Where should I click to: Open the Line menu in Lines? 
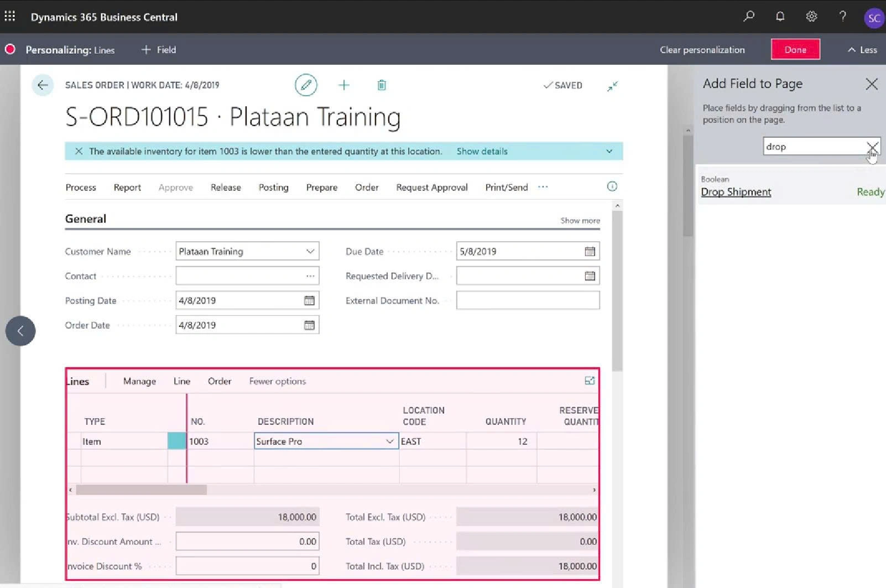(182, 381)
